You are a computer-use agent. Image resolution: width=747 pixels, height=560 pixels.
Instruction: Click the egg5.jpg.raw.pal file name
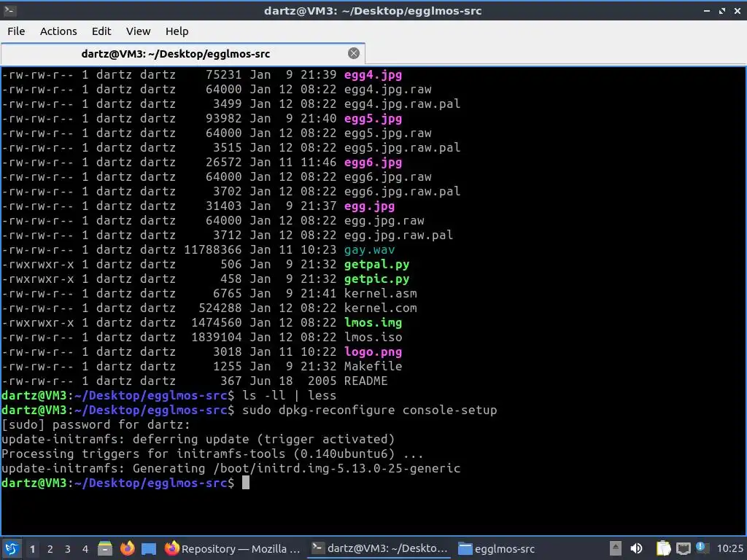pos(402,147)
